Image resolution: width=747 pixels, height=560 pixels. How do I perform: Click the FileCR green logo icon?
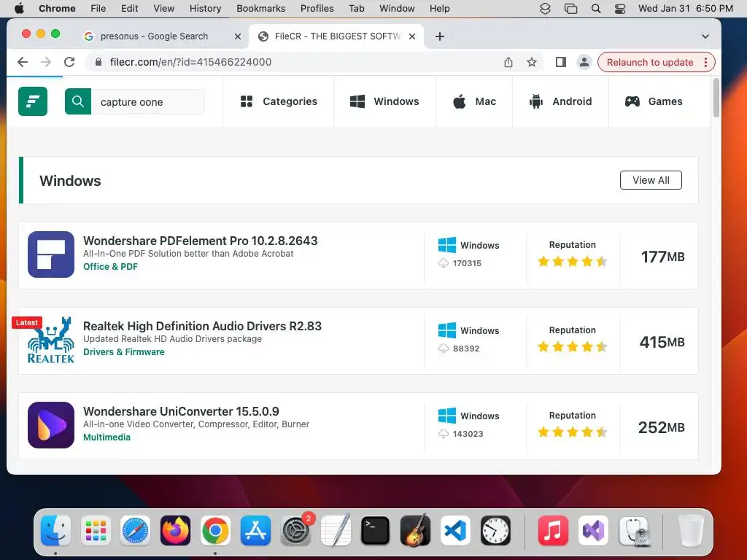33,101
